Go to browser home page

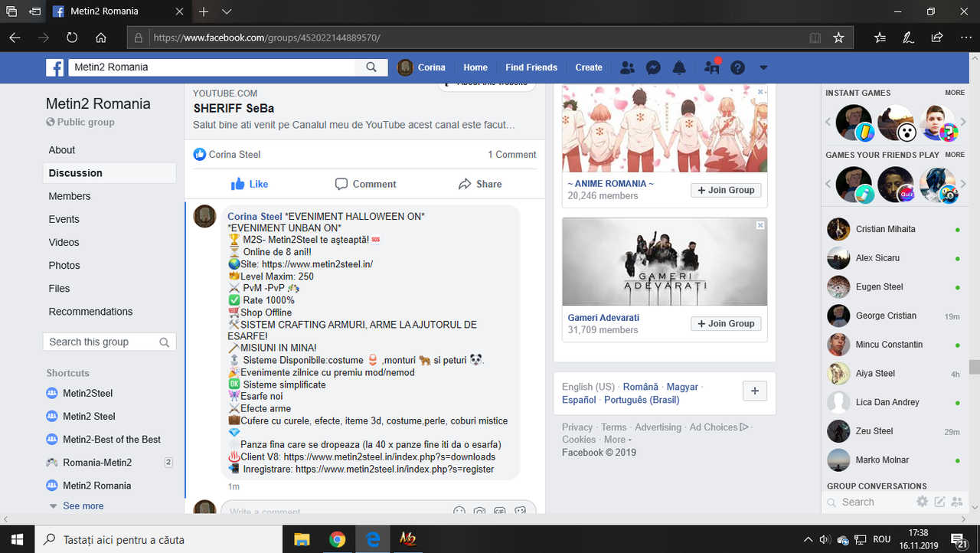click(x=100, y=38)
